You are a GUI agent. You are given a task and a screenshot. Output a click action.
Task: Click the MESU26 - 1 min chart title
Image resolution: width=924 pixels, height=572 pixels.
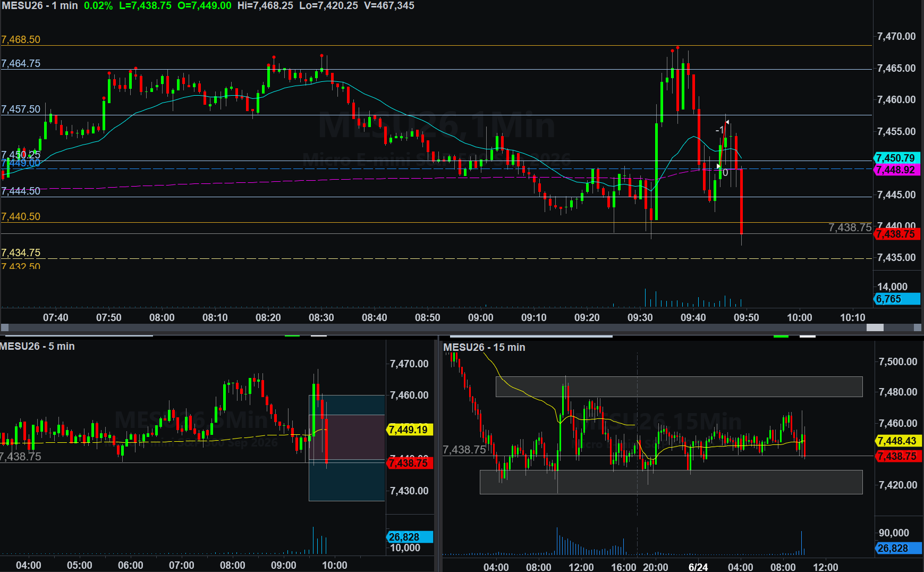(40, 6)
